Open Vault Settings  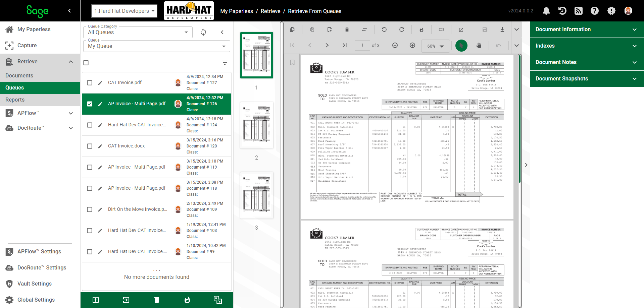coord(40,284)
